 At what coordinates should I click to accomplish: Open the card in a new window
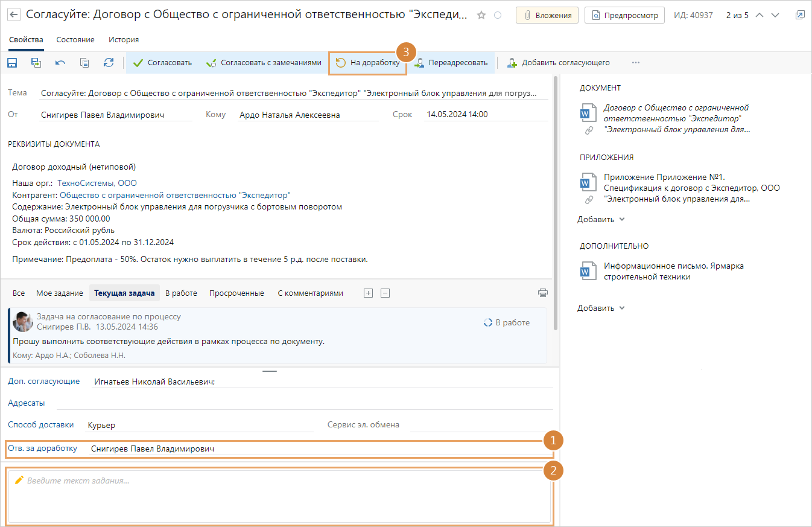(x=800, y=15)
